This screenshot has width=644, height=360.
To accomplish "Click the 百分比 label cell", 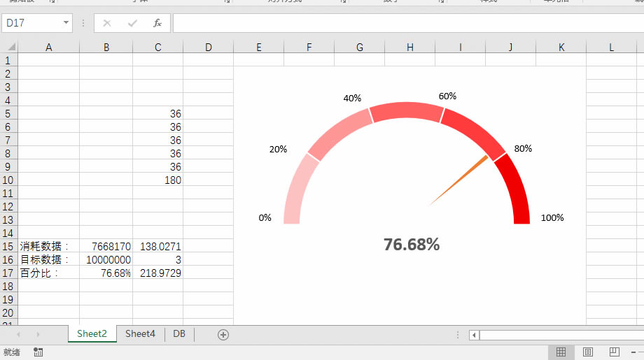I will [x=49, y=273].
